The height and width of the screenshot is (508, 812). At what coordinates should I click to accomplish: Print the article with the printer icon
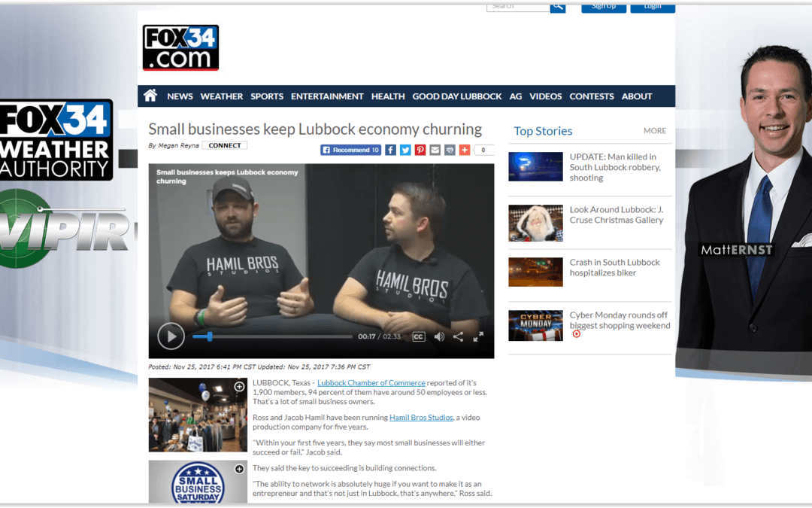pos(450,150)
